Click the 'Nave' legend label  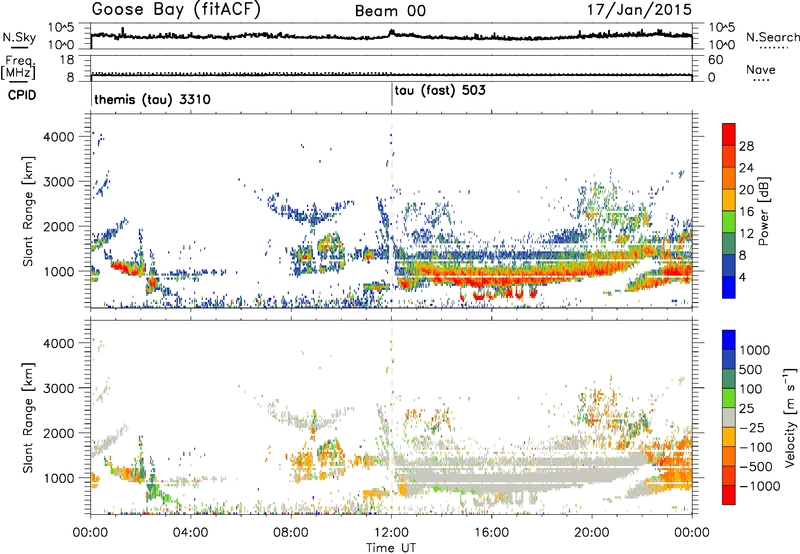pos(761,69)
